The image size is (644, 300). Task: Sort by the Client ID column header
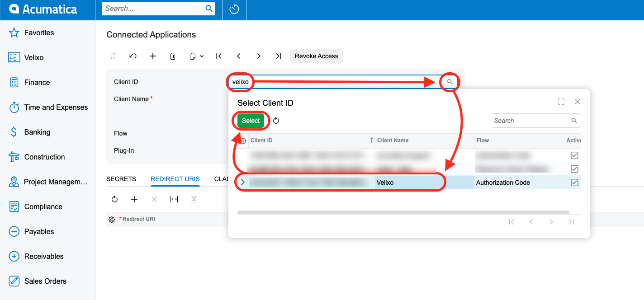(312, 141)
